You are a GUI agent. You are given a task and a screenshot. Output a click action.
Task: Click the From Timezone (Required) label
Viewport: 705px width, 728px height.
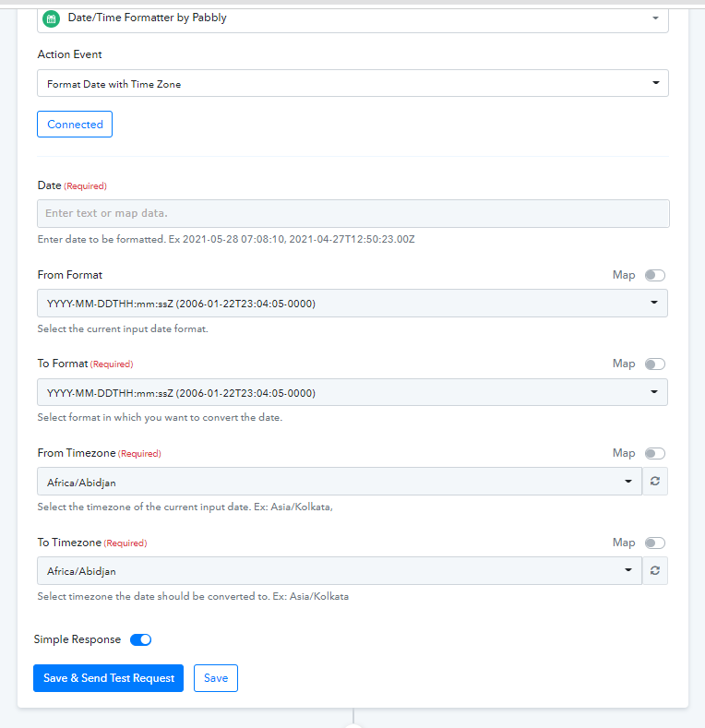(100, 453)
